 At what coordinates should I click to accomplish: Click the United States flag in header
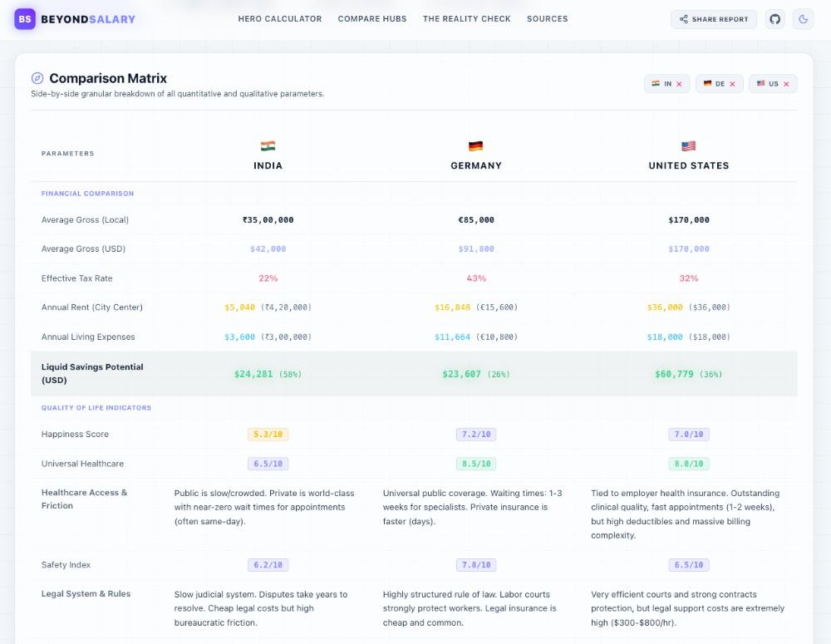(x=688, y=145)
